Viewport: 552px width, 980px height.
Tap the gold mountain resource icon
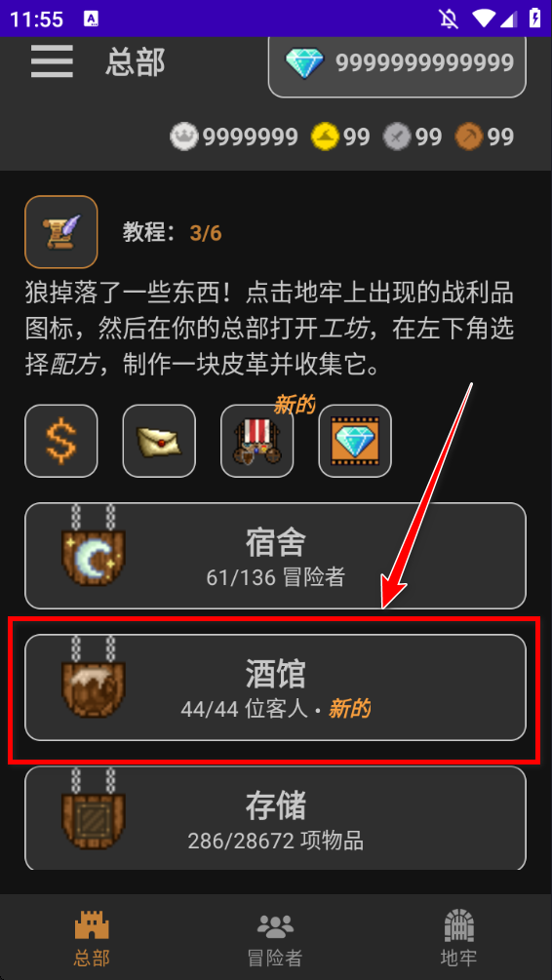325,137
